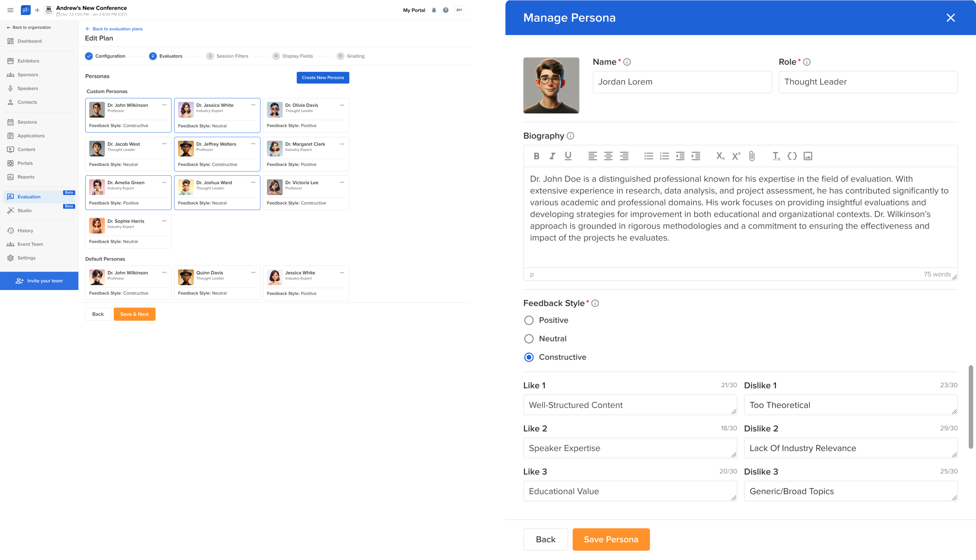This screenshot has width=976, height=560.
Task: Click the Create New Persona button
Action: click(x=322, y=77)
